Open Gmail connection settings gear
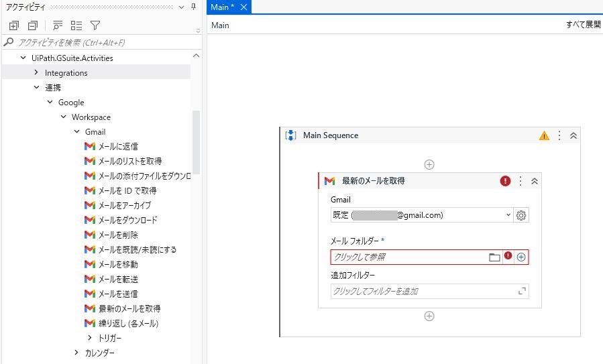The width and height of the screenshot is (603, 364). [x=521, y=215]
